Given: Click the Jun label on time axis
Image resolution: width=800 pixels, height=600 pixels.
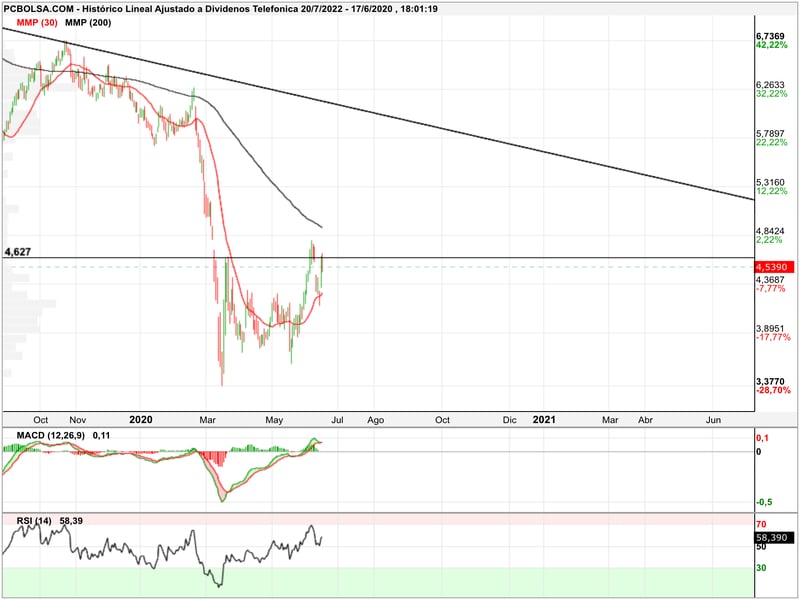Looking at the screenshot, I should click(713, 420).
